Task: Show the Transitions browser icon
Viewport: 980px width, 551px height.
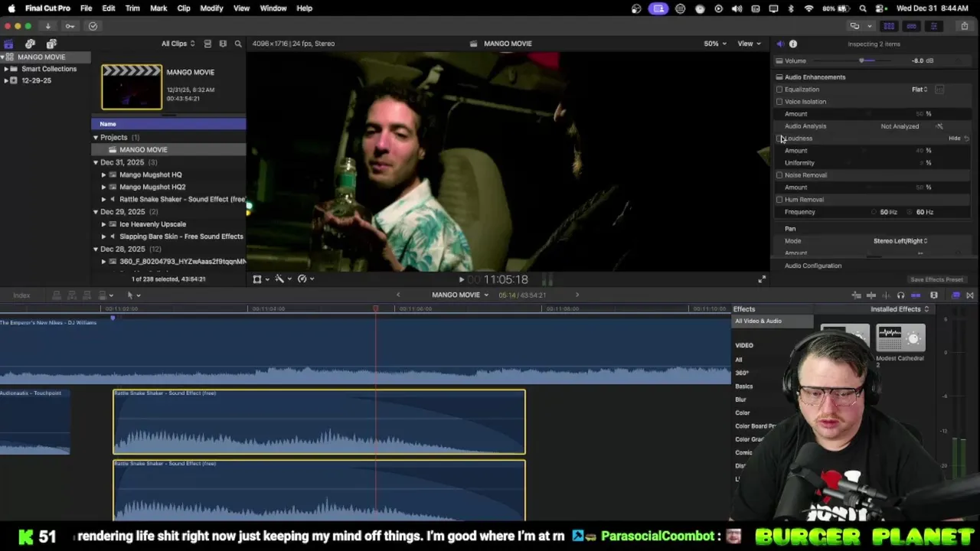Action: 970,295
